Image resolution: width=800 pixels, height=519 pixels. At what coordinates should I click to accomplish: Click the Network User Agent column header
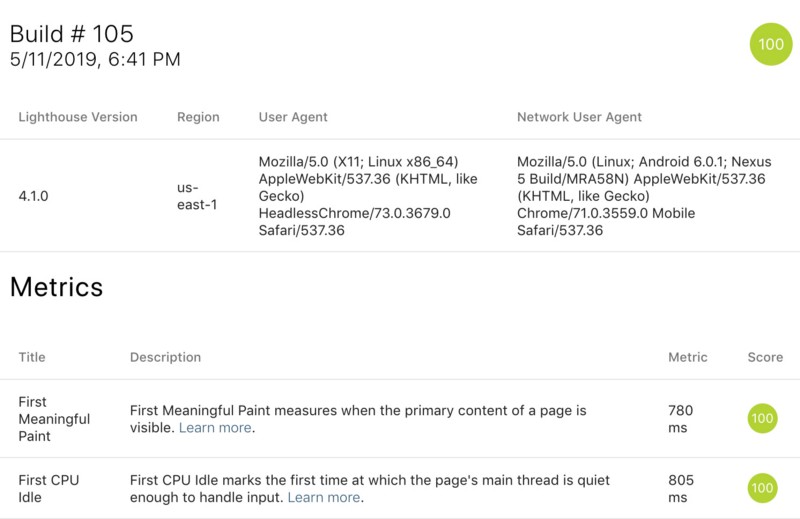point(579,117)
